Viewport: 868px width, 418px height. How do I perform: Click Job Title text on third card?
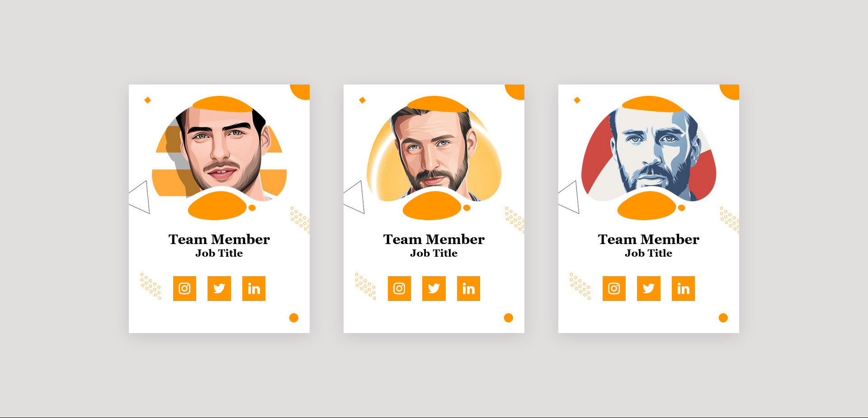click(x=649, y=253)
